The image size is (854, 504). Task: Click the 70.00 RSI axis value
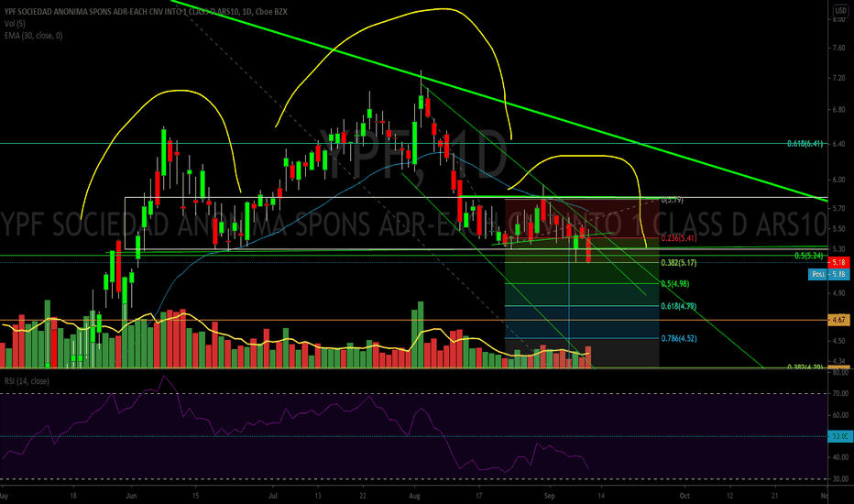coord(840,393)
